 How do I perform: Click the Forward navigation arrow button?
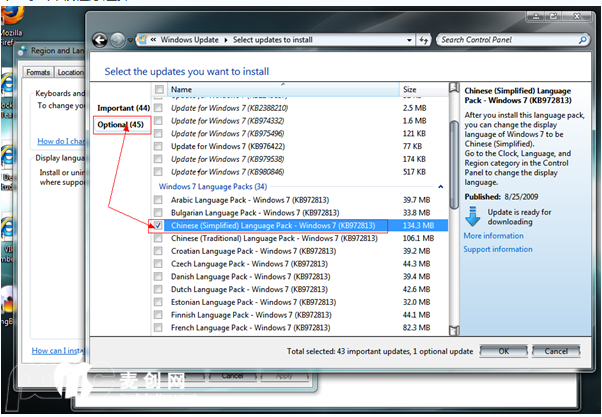(x=119, y=40)
